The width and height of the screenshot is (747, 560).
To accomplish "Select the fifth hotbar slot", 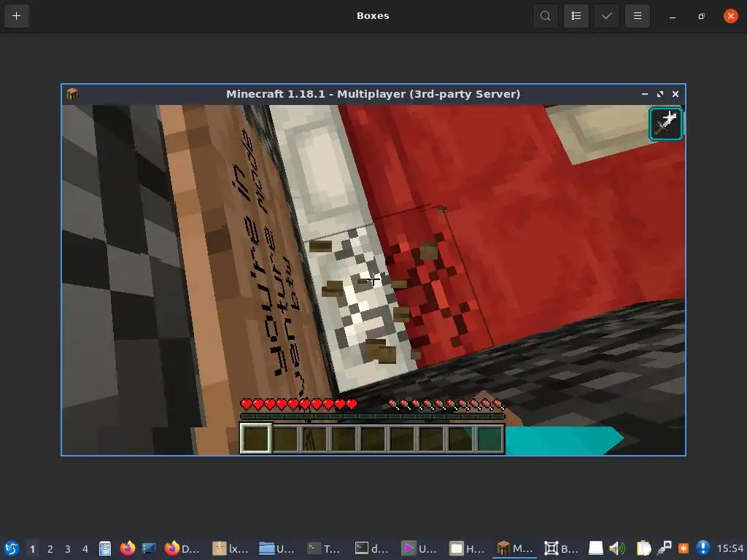I will tap(373, 438).
